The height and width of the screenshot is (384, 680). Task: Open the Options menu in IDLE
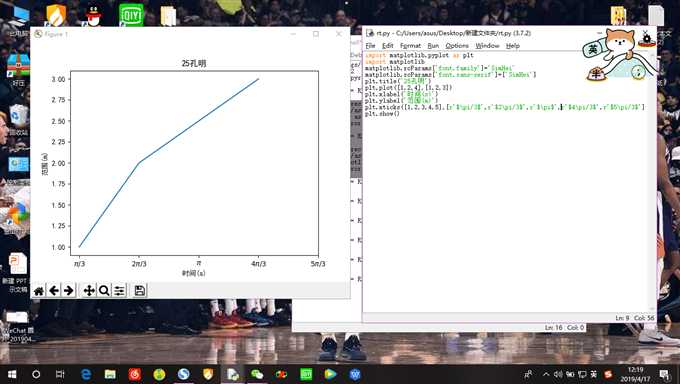tap(457, 46)
